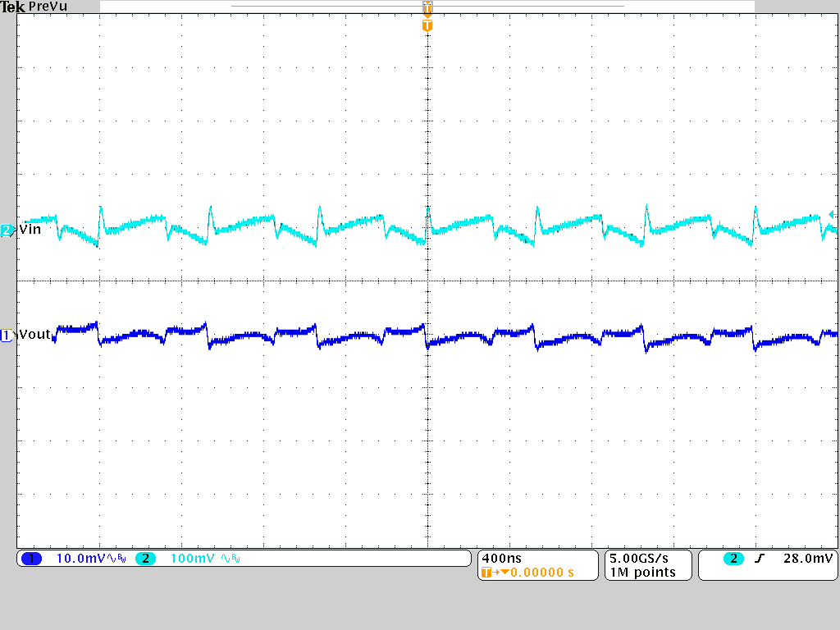Viewport: 840px width, 630px height.
Task: Click the Tek logo
Action: click(11, 7)
